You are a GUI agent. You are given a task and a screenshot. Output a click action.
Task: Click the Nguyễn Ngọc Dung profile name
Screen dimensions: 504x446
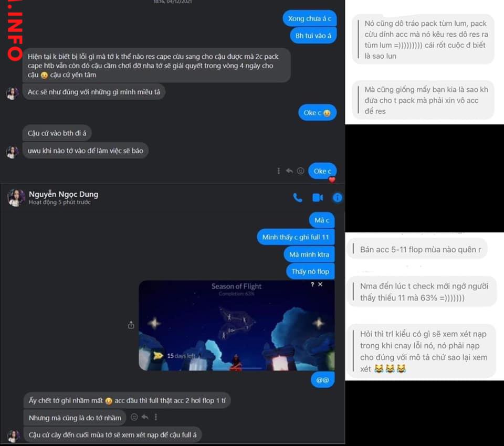click(64, 194)
